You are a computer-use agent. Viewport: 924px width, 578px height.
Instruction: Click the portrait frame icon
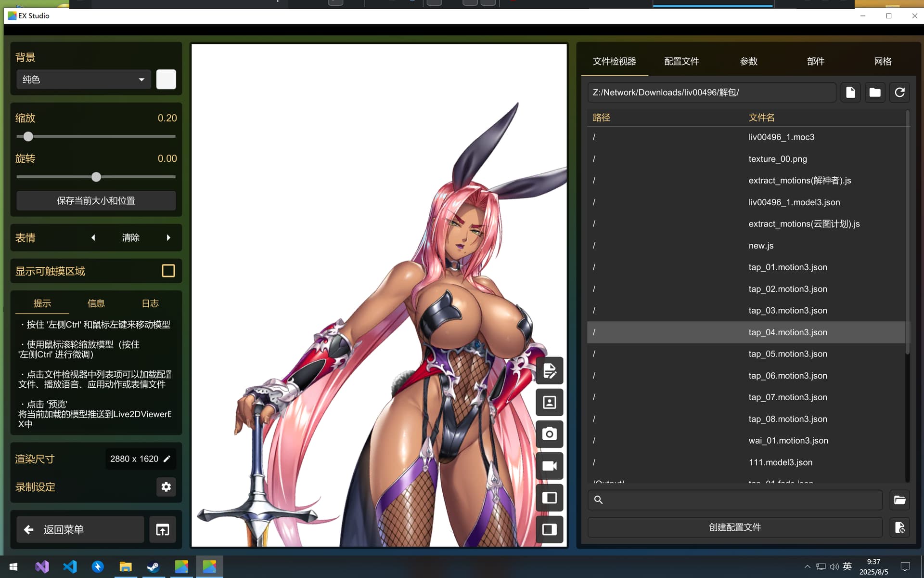click(549, 402)
